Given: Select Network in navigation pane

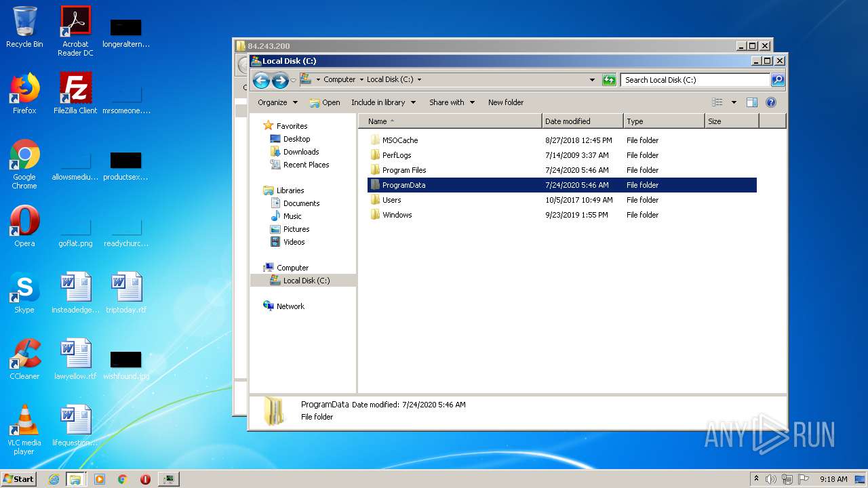Looking at the screenshot, I should tap(284, 306).
